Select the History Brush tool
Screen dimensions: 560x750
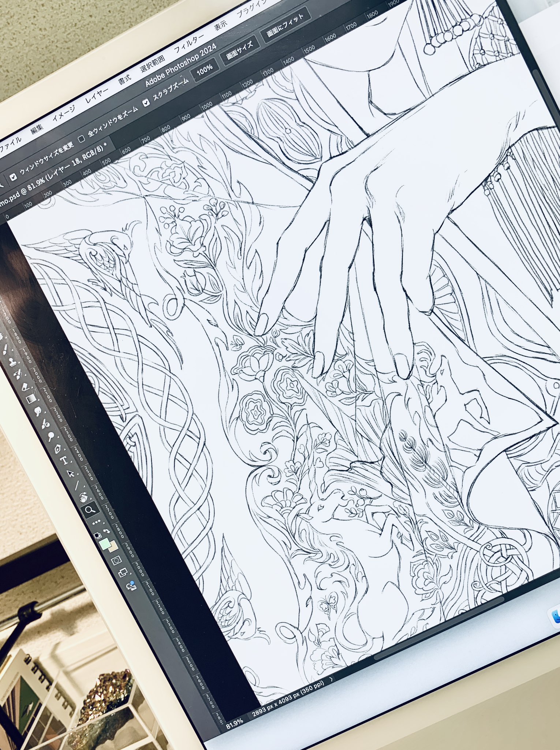18,374
